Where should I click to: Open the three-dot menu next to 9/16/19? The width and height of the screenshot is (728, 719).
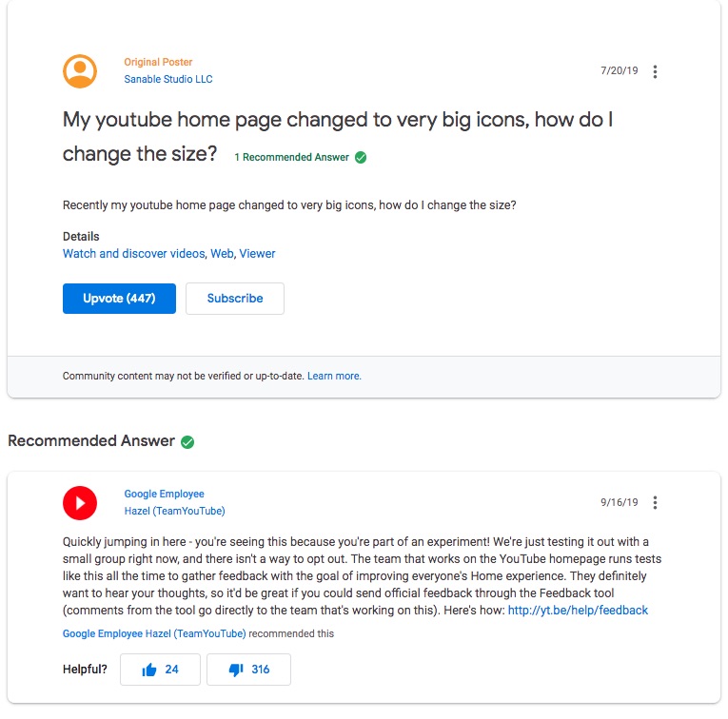(655, 502)
